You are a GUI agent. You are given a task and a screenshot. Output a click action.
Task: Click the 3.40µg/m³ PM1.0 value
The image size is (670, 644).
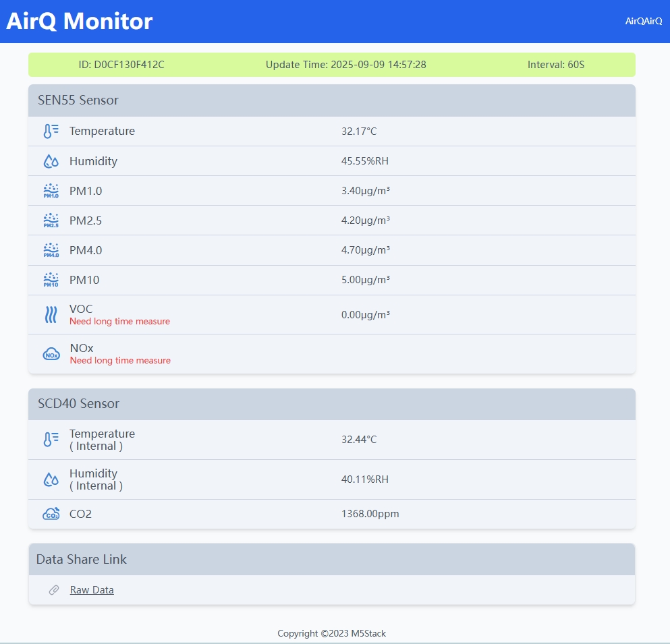(x=365, y=191)
